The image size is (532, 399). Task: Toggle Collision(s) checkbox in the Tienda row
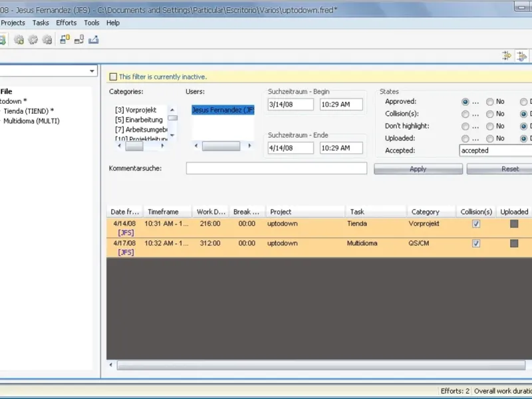click(x=476, y=224)
